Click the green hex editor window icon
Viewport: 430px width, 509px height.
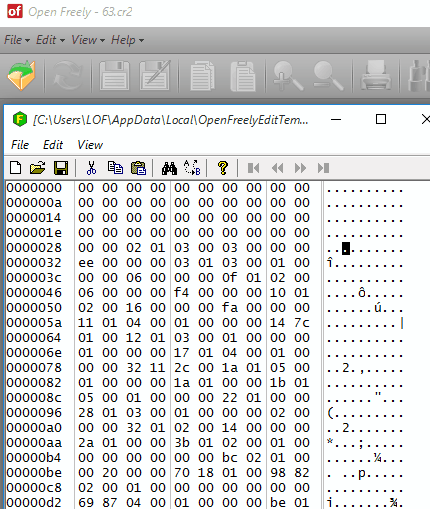(20, 119)
